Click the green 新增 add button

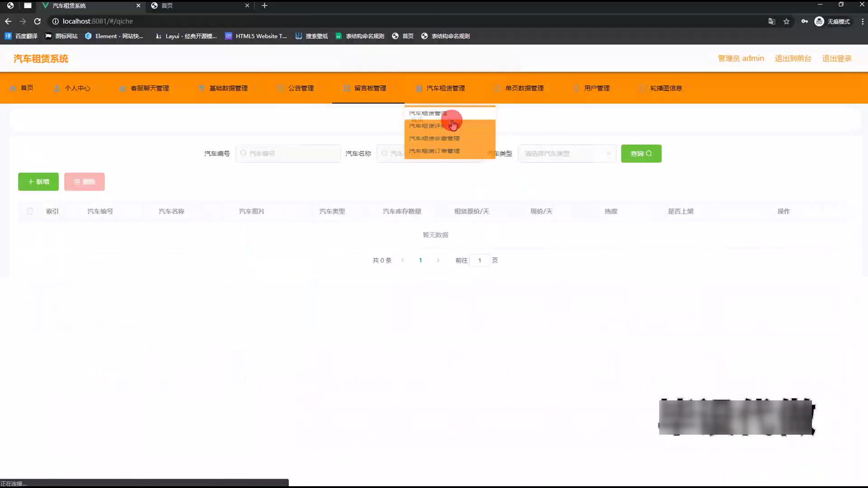(x=38, y=182)
